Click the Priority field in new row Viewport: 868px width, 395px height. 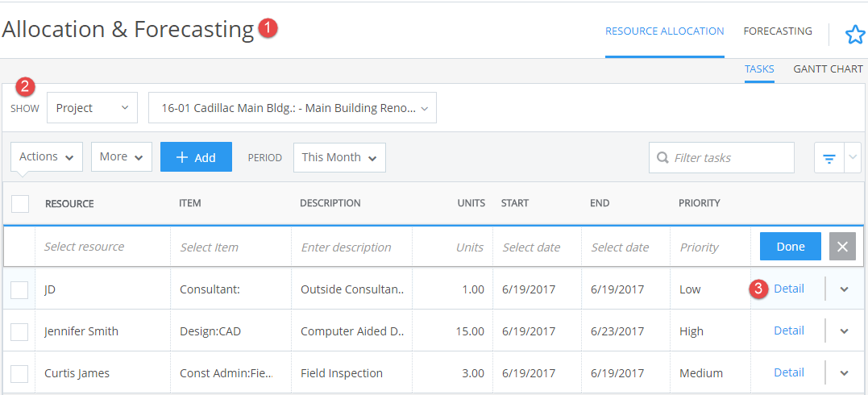point(710,247)
